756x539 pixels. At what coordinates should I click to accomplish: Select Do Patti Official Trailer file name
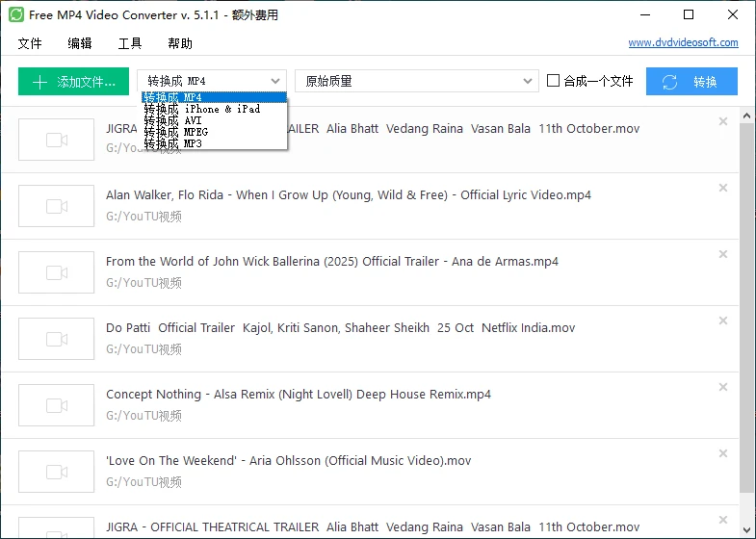(340, 328)
